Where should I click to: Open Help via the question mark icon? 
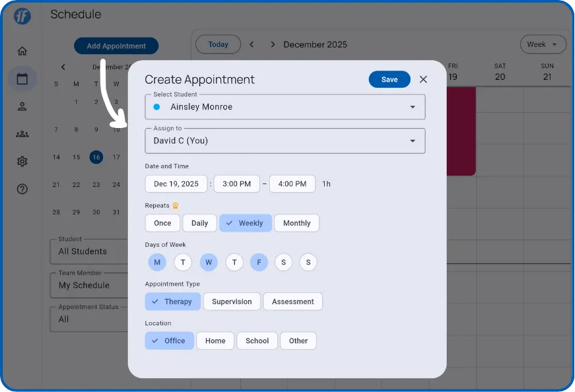22,189
